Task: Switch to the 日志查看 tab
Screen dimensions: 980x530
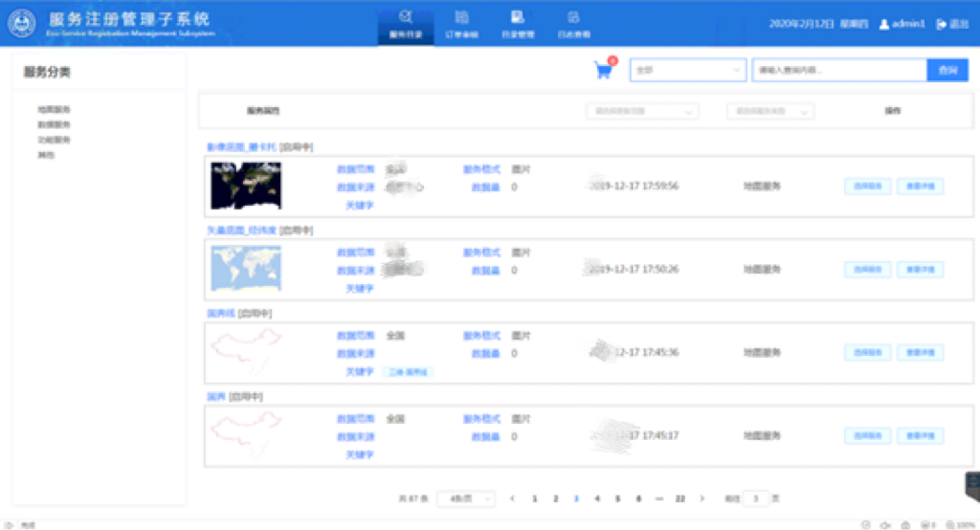Action: point(573,24)
